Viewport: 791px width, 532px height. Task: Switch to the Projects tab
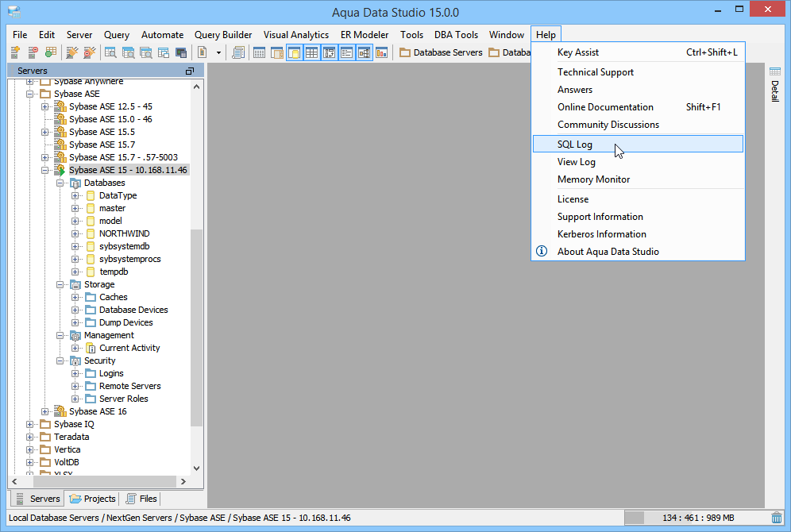pyautogui.click(x=92, y=498)
